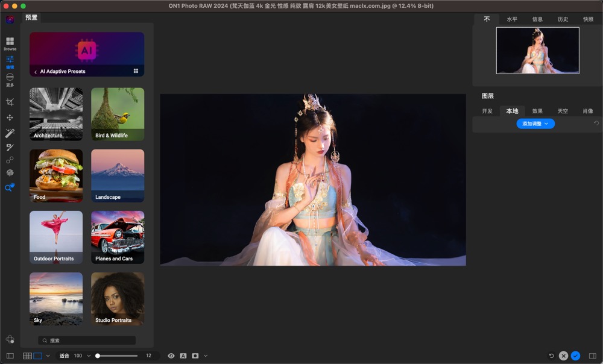Screen dimensions: 603x364
Task: Click the fingerprint icon in the left toolbar
Action: 10,173
